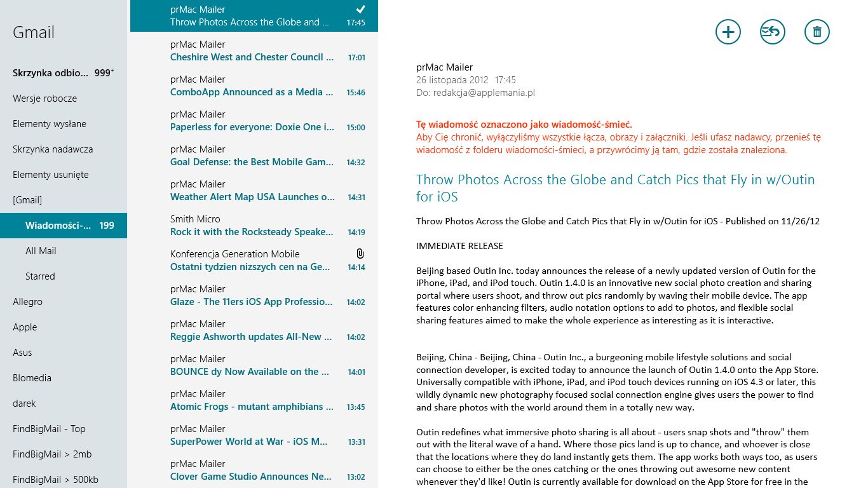Open the Apple folder
This screenshot has width=868, height=488.
(64, 327)
